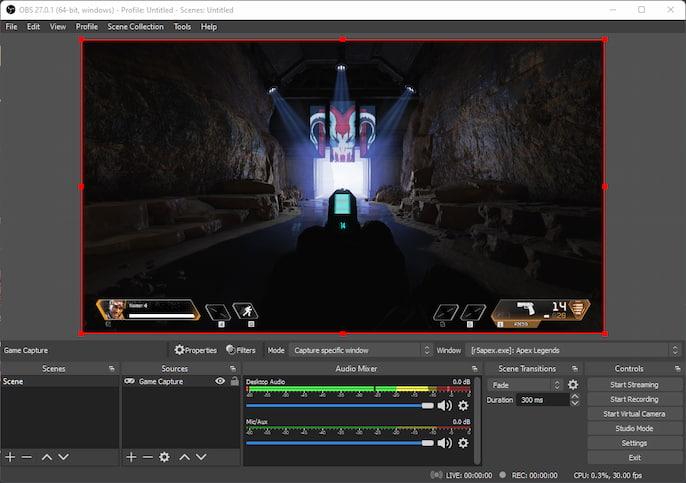Click the recording status dot
Viewport: 686px width, 483px height.
[x=503, y=475]
